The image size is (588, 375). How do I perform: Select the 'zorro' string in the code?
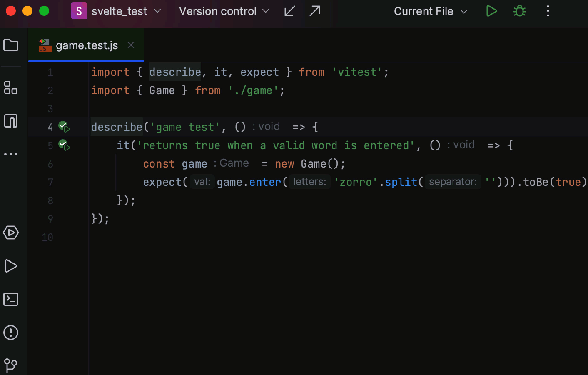355,182
